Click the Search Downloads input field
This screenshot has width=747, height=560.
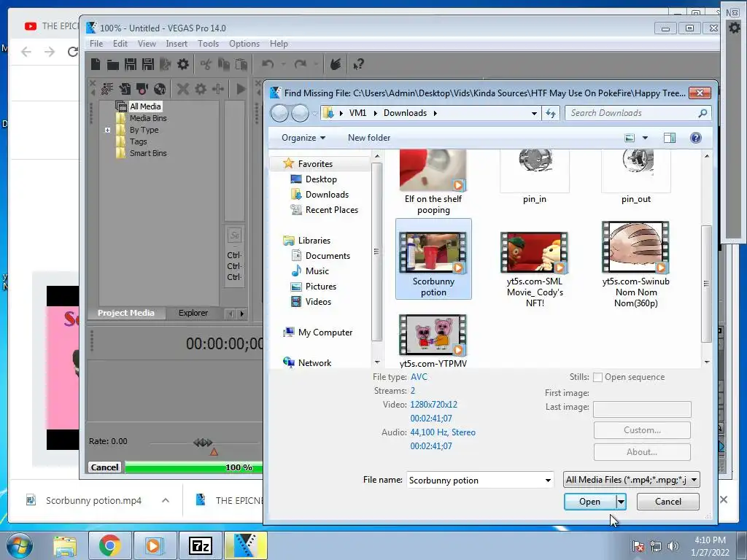point(632,113)
